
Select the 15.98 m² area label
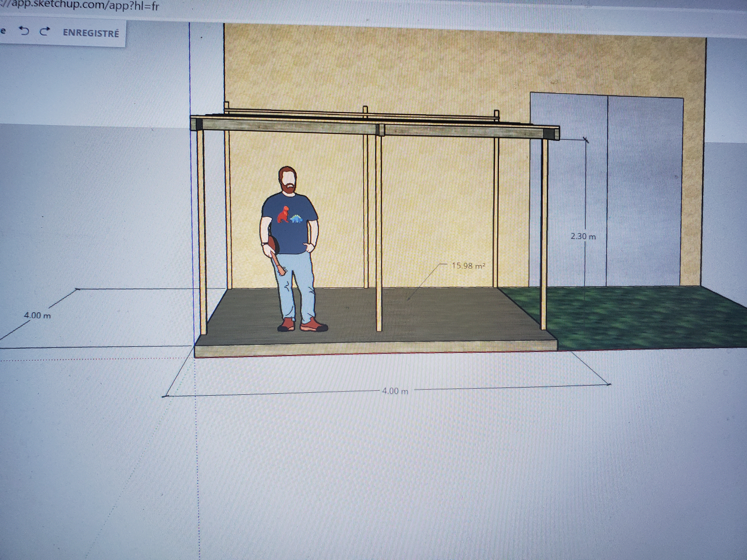(468, 266)
